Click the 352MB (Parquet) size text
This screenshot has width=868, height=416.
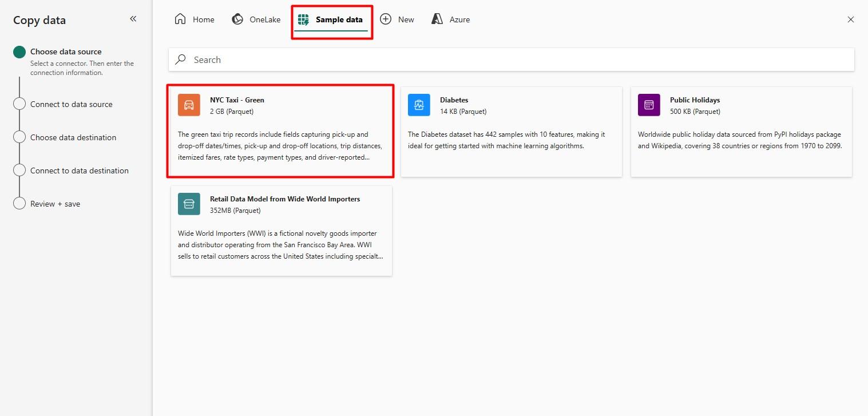235,211
